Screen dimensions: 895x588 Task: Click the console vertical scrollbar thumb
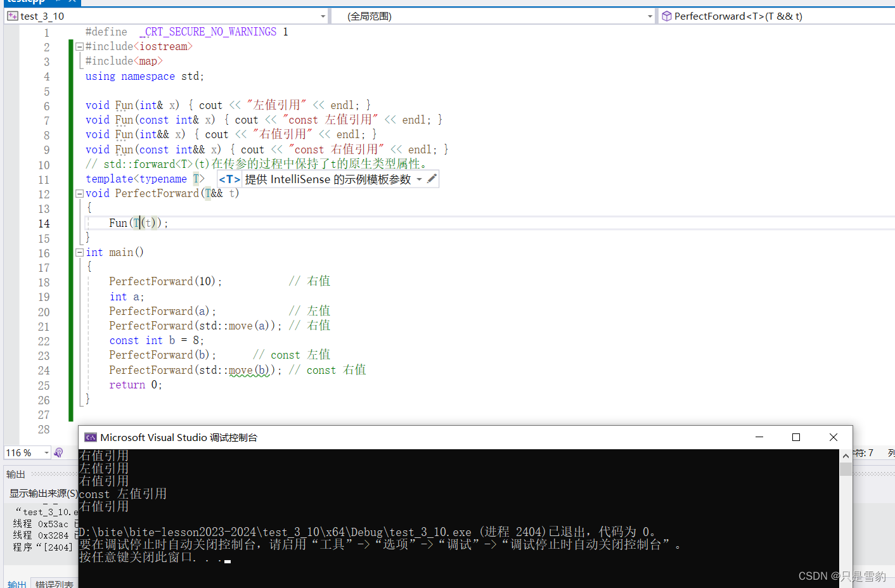coord(846,469)
